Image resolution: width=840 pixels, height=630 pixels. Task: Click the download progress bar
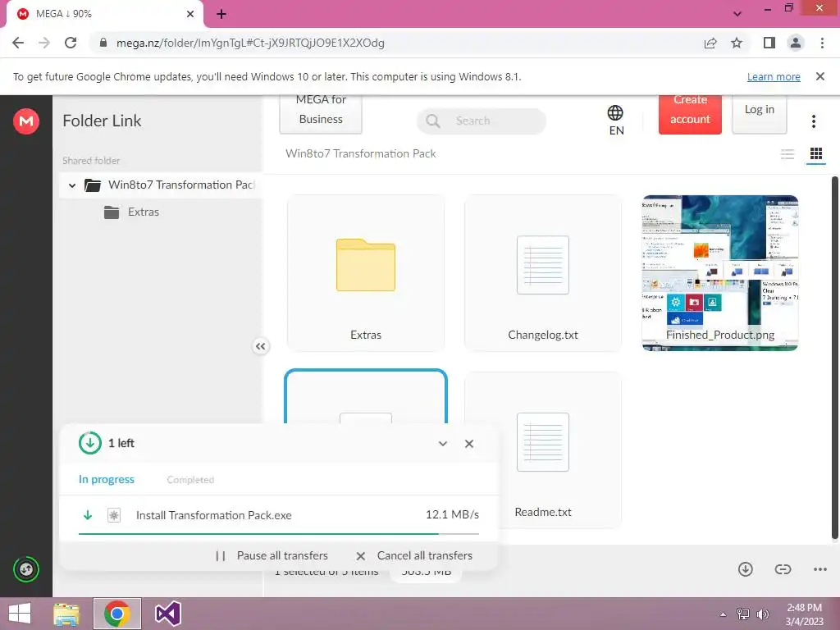click(279, 534)
